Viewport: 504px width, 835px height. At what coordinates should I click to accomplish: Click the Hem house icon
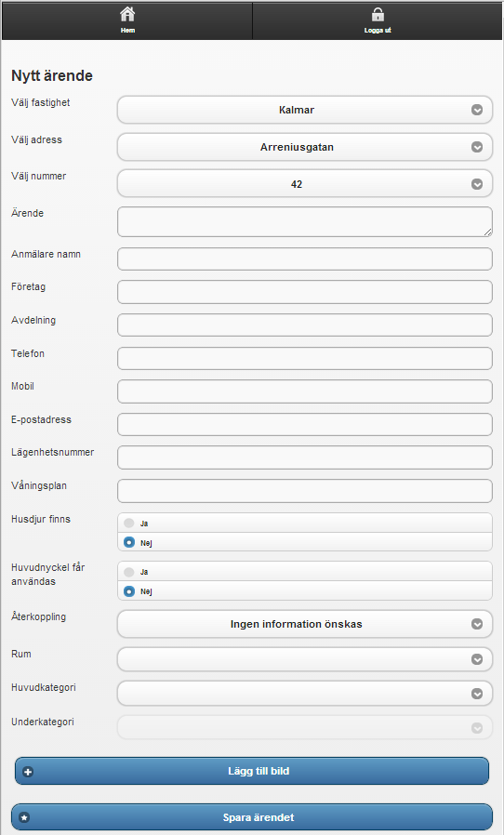click(127, 14)
